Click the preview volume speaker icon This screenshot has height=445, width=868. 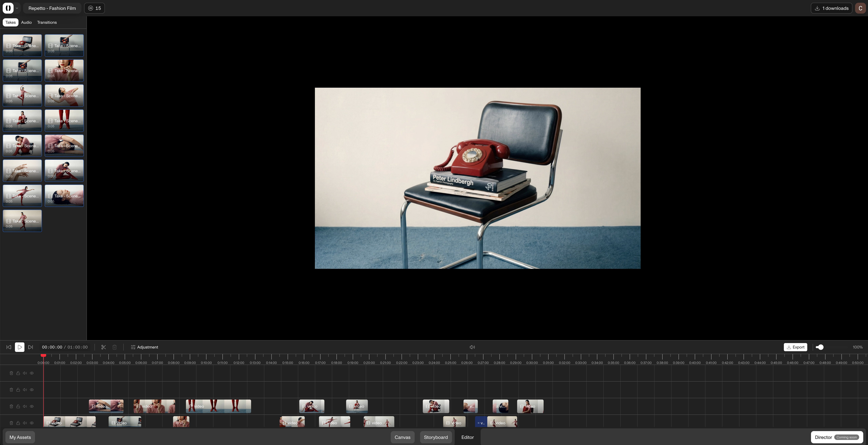[472, 347]
